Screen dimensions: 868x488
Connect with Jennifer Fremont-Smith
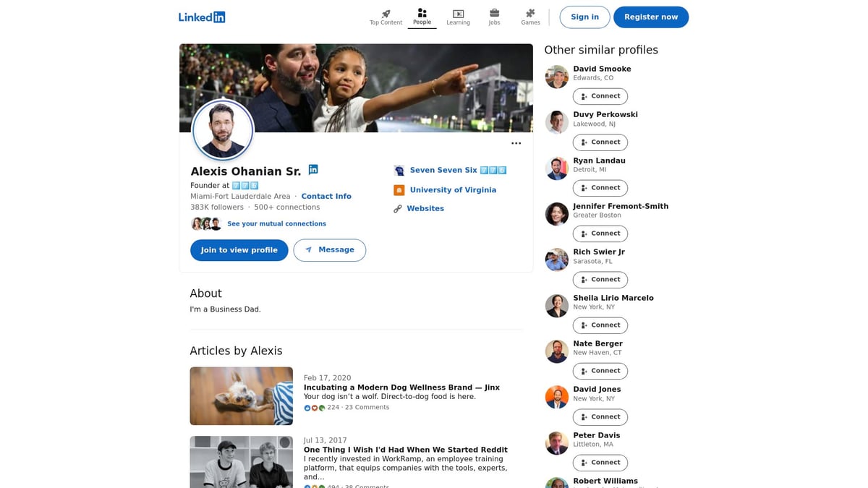click(x=600, y=233)
